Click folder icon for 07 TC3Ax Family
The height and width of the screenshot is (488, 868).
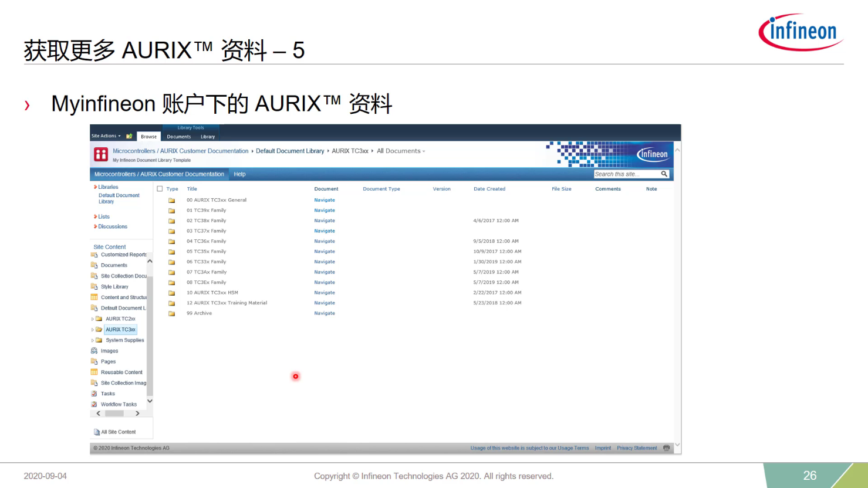172,272
